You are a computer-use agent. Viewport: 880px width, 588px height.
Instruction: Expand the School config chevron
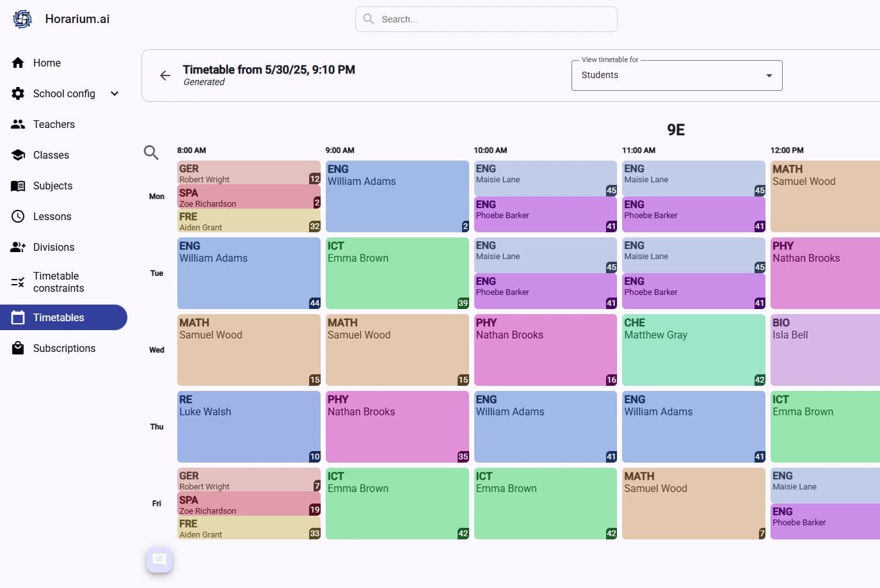pos(115,93)
